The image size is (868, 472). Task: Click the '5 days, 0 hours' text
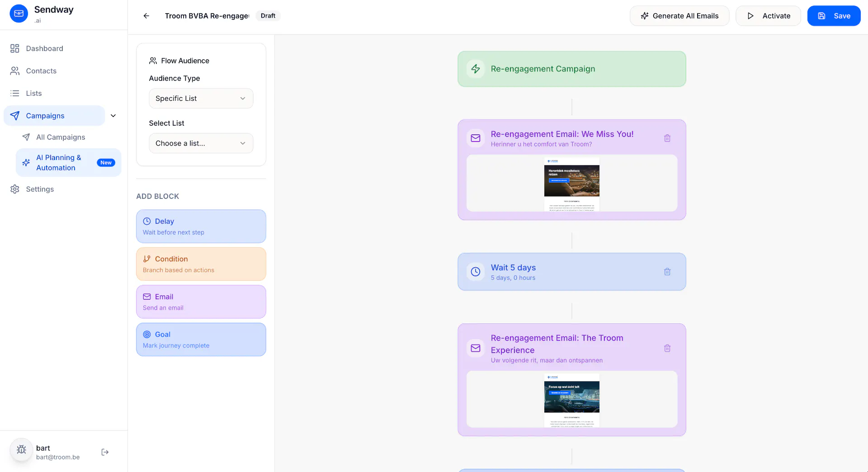[513, 278]
